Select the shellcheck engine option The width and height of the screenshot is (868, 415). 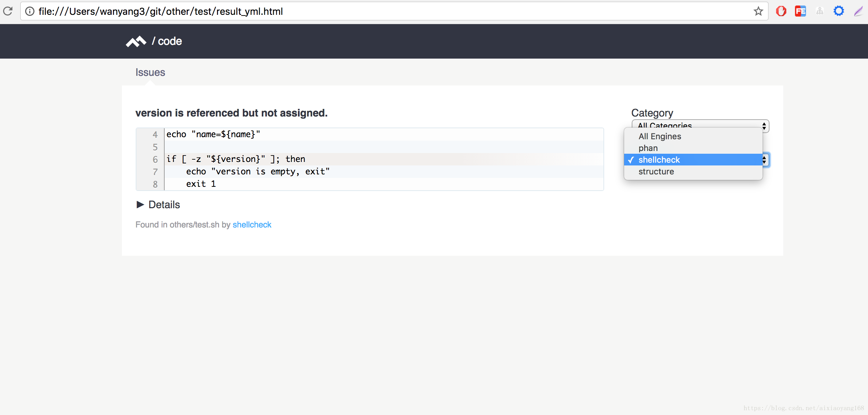(x=693, y=160)
